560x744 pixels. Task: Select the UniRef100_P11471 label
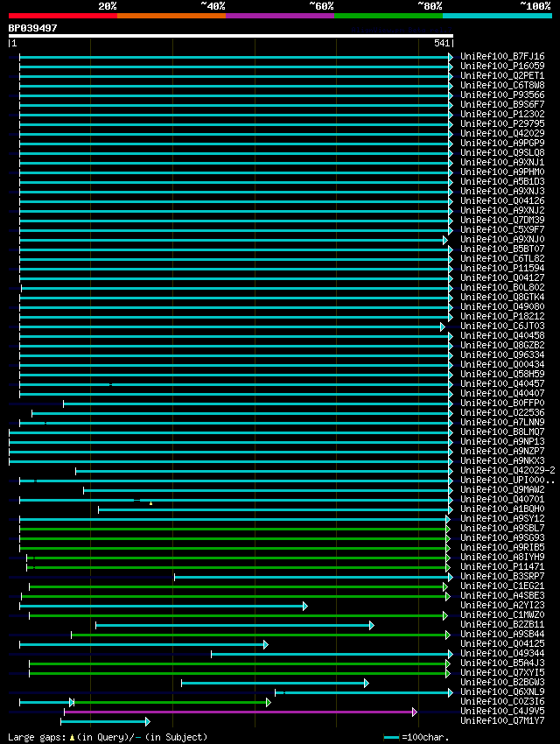point(502,566)
